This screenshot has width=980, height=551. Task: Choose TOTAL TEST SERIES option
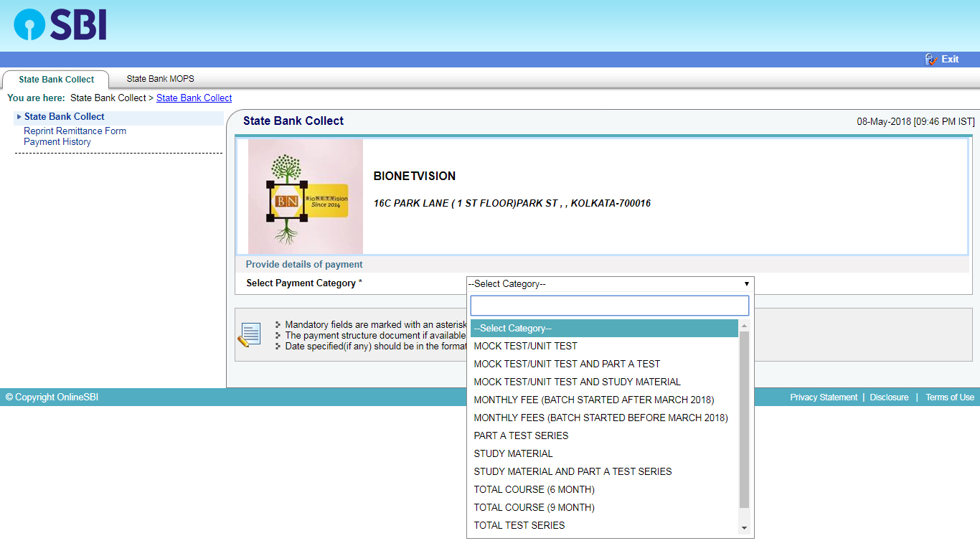tap(604, 526)
